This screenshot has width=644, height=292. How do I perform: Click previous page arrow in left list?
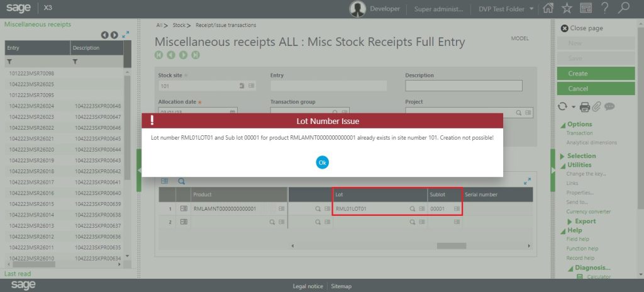point(105,35)
